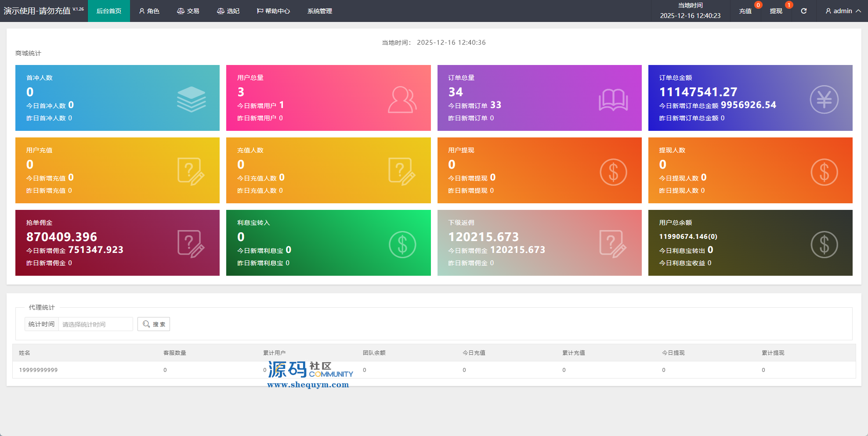This screenshot has width=868, height=436.
Task: Click the yen icon on 订单总金额 card
Action: pyautogui.click(x=824, y=100)
